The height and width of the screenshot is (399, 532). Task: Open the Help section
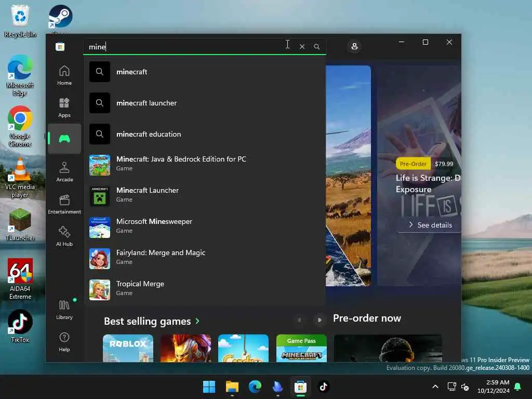(x=64, y=342)
